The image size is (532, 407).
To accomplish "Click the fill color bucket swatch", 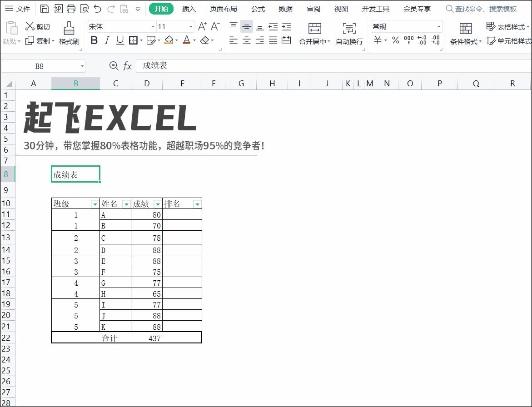I will [x=169, y=40].
